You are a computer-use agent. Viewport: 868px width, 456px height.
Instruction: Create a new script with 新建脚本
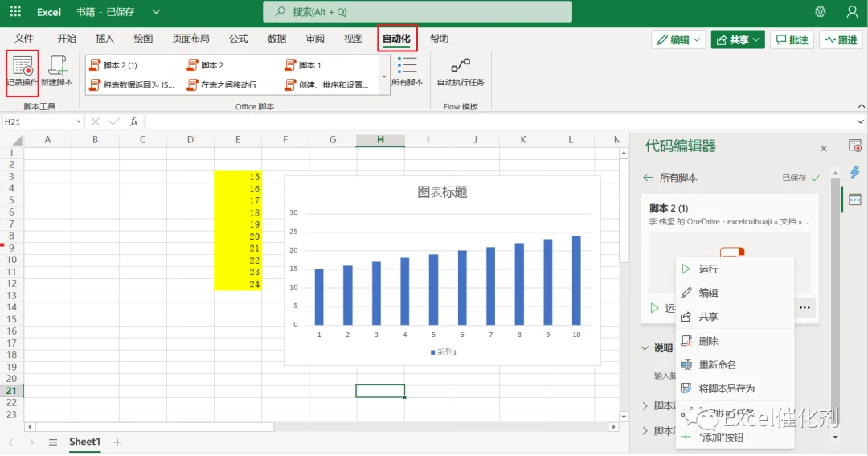point(57,72)
